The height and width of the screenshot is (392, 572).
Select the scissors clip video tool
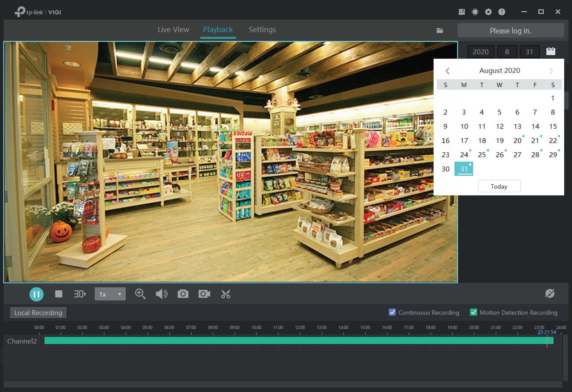tap(226, 294)
